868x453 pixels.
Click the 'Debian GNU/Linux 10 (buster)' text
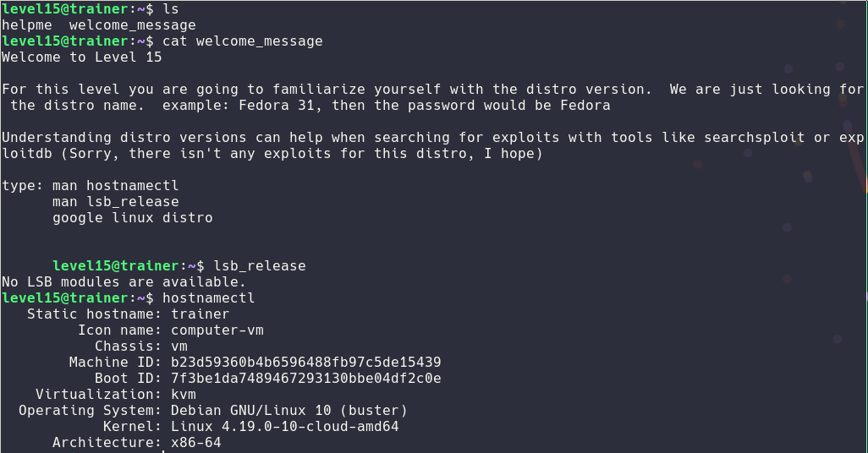(288, 410)
